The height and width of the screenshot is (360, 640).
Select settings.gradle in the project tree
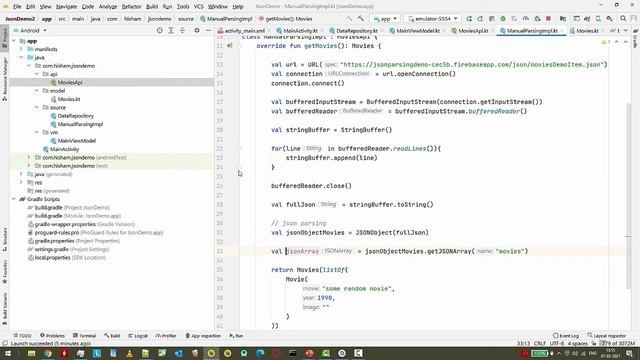pyautogui.click(x=51, y=249)
